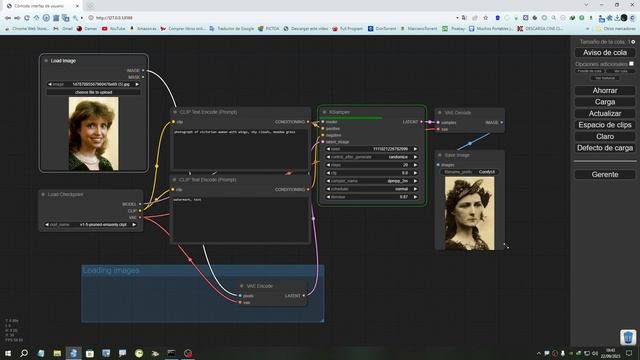
Task: Open the YouTube bookmark
Action: (113, 29)
